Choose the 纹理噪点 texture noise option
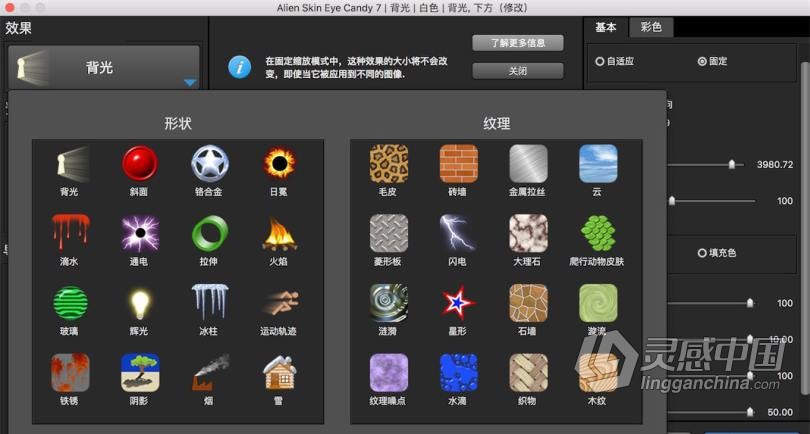The height and width of the screenshot is (434, 810). point(388,373)
